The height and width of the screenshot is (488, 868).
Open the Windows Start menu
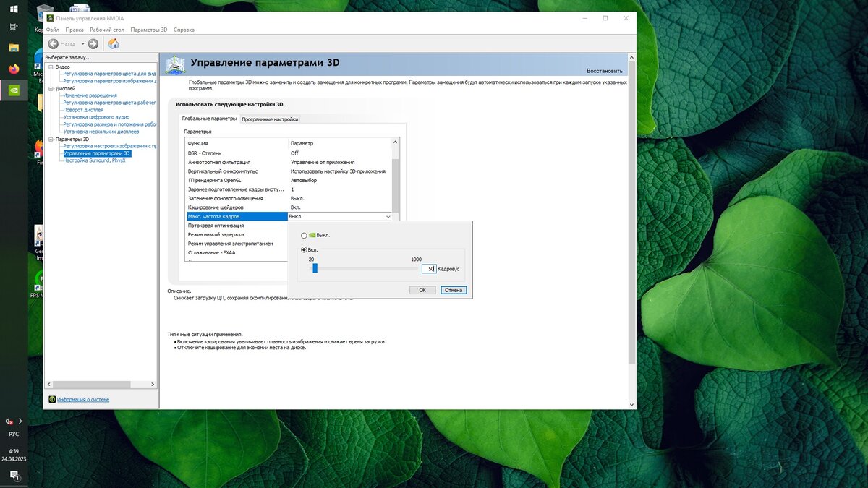[14, 8]
